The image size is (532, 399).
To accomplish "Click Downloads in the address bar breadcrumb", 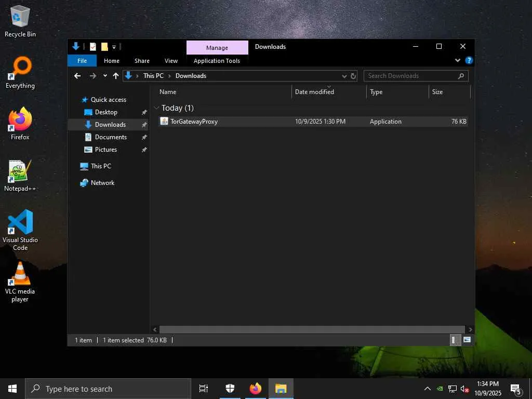I will (x=191, y=76).
